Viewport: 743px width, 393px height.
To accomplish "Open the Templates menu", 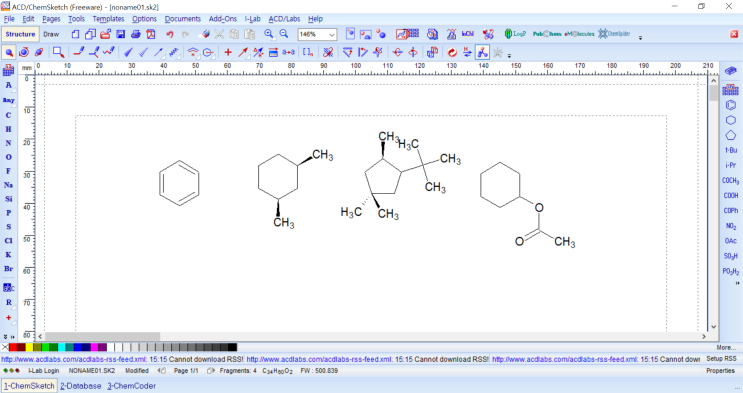I will pos(109,18).
